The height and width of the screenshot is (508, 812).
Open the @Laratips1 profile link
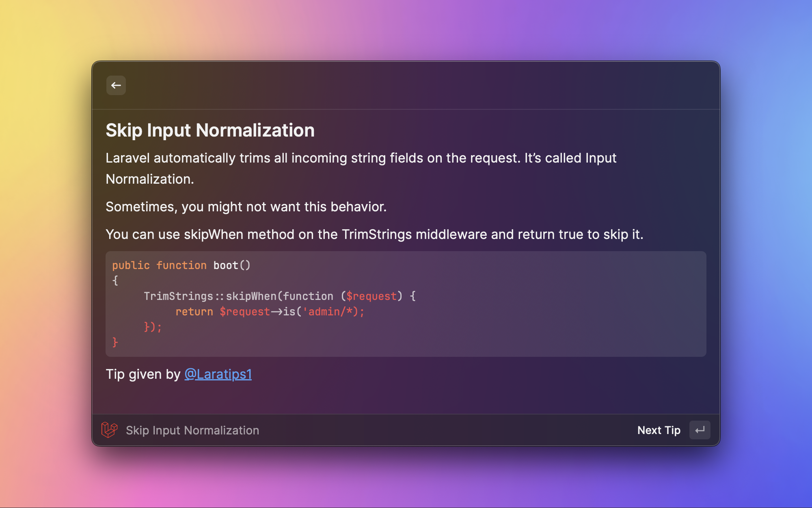218,374
